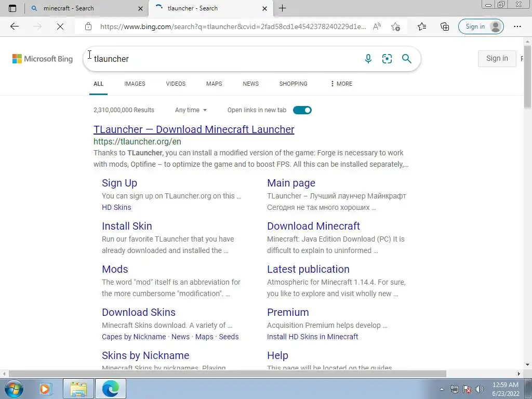This screenshot has width=532, height=399.
Task: Open File Explorer from taskbar
Action: click(x=78, y=389)
